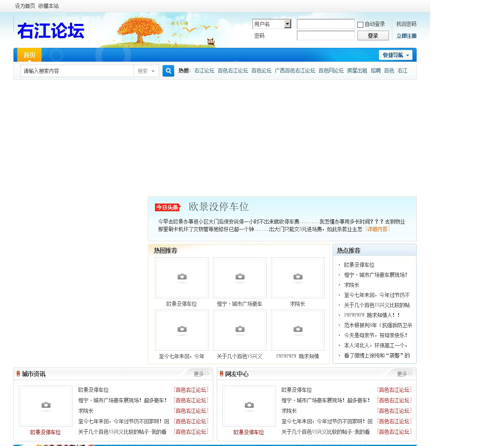Expand the 搜索 type dropdown arrow

click(x=153, y=71)
